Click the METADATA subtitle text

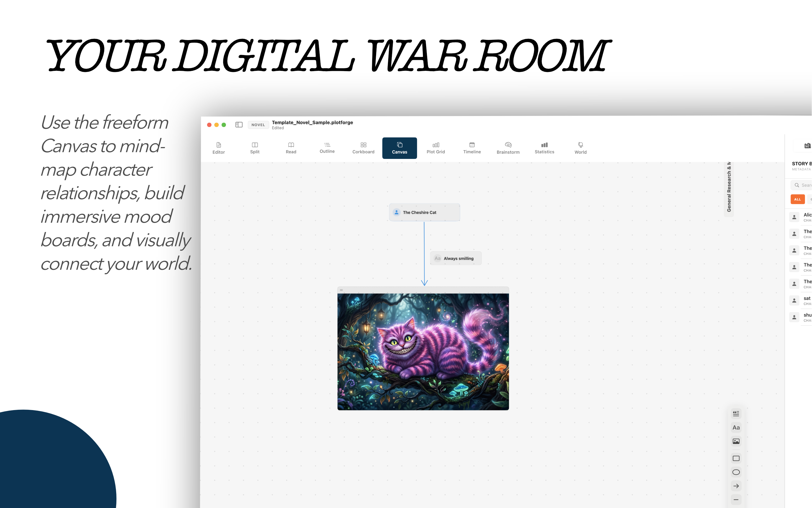801,169
